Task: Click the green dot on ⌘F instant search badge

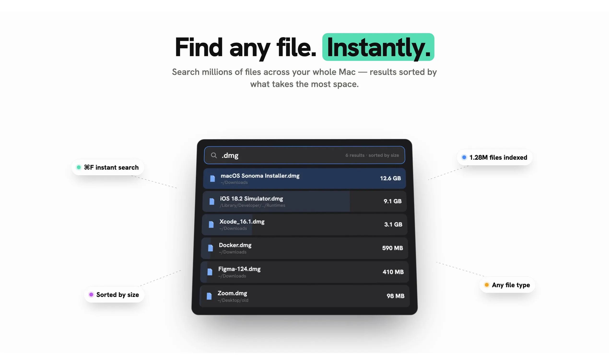Action: [x=79, y=167]
